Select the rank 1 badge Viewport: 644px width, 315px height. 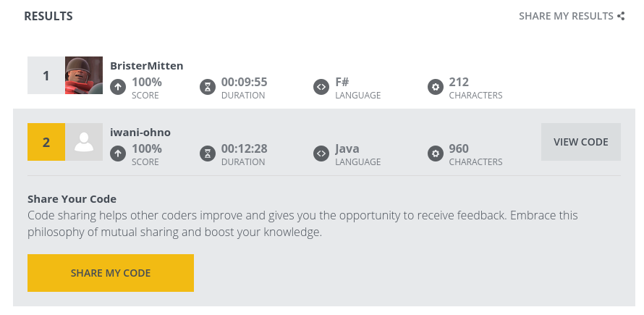coord(46,75)
